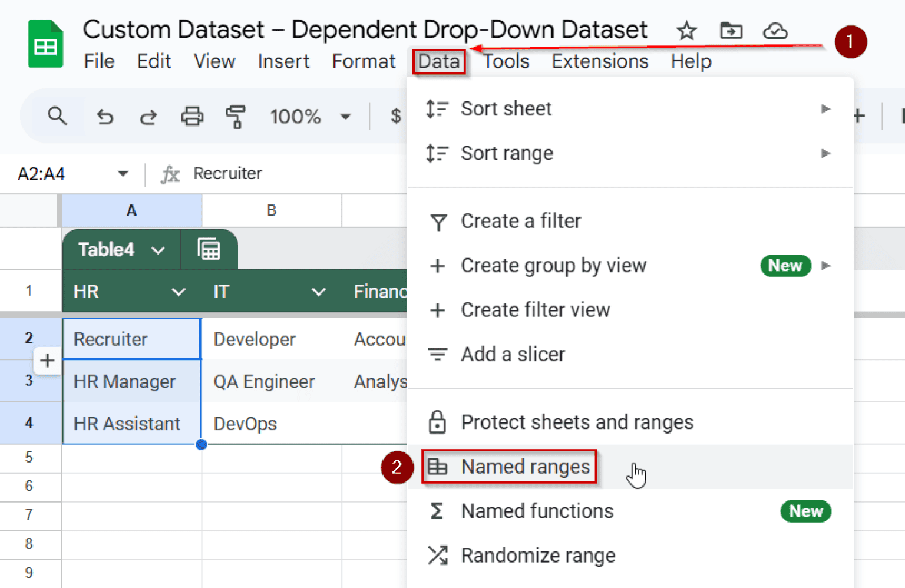Click the fx icon beside the formula bar
Viewport: 905px width, 588px height.
click(x=170, y=173)
